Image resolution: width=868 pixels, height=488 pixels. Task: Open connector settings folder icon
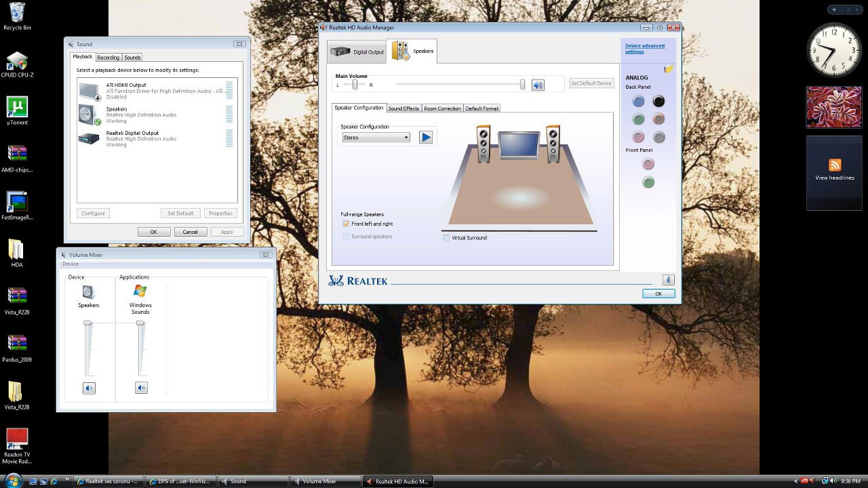[x=669, y=68]
